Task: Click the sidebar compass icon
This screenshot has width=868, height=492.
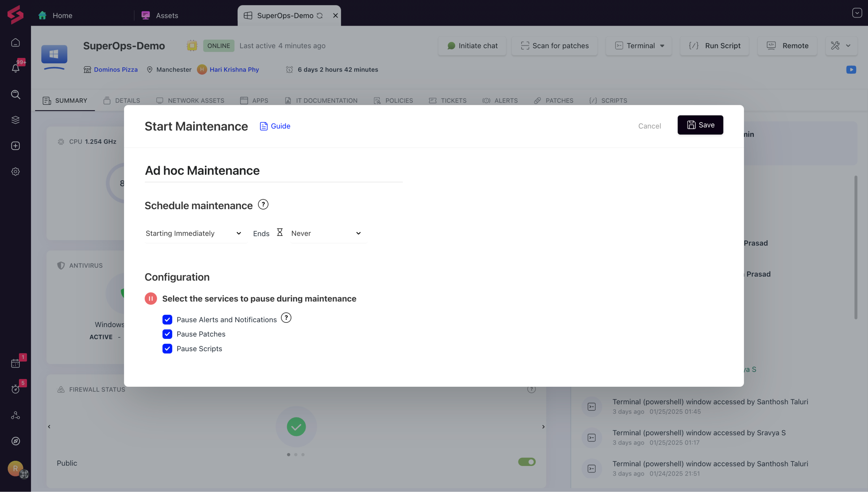Action: tap(15, 441)
